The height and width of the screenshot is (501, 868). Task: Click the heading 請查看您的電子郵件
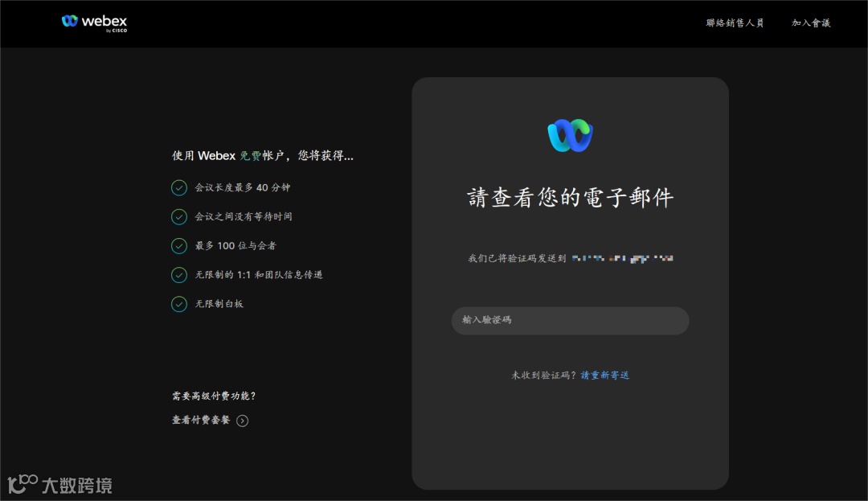click(x=570, y=198)
